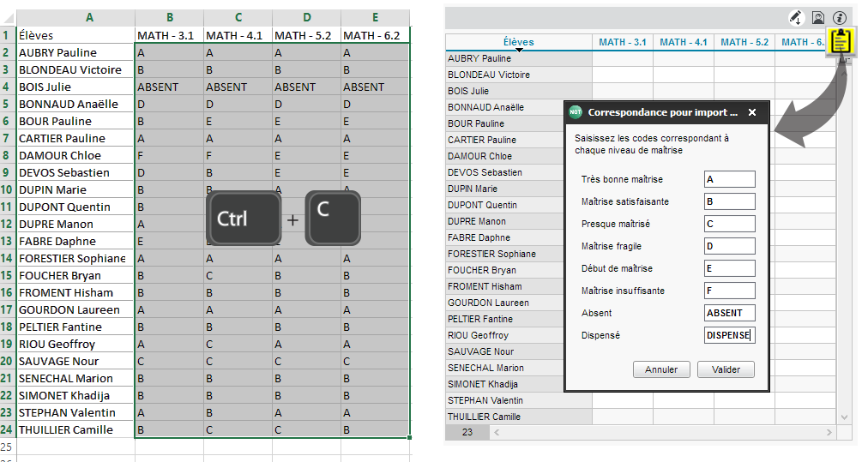868x462 pixels.
Task: Select spreadsheet column E header
Action: pos(376,18)
